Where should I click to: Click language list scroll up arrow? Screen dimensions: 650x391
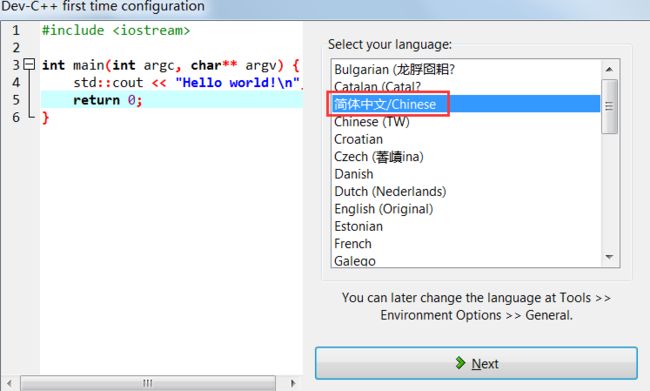click(x=609, y=69)
